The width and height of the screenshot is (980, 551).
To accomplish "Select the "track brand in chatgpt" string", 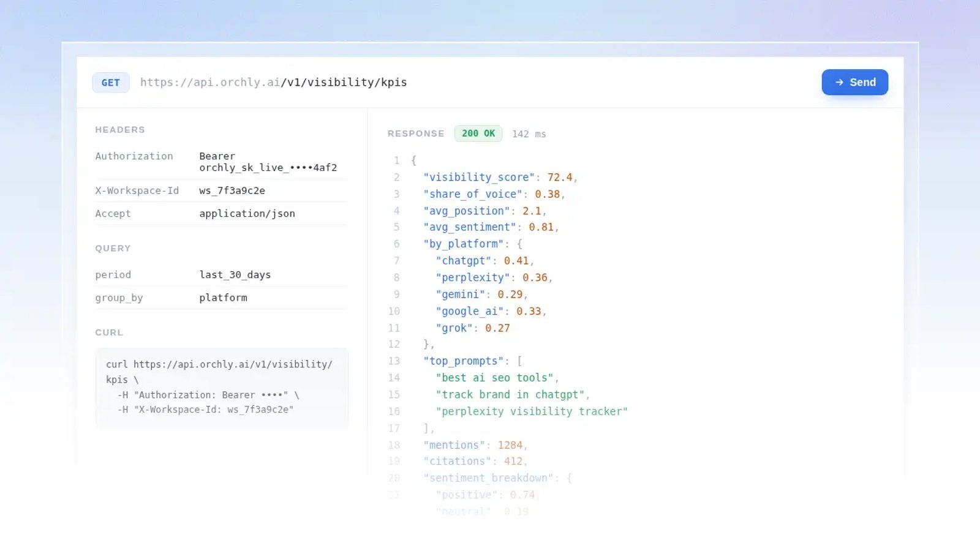I will click(x=510, y=395).
